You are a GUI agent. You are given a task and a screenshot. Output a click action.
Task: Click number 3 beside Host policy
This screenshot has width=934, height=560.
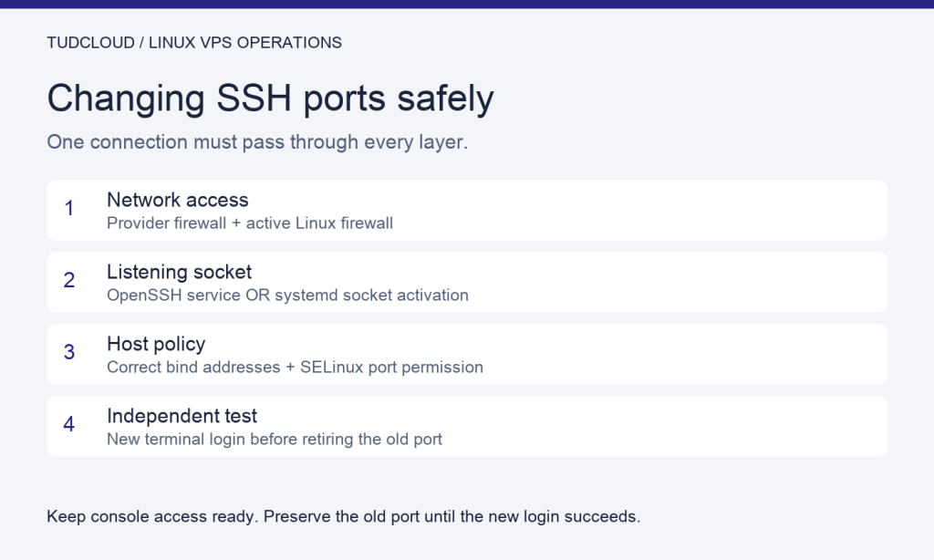69,353
